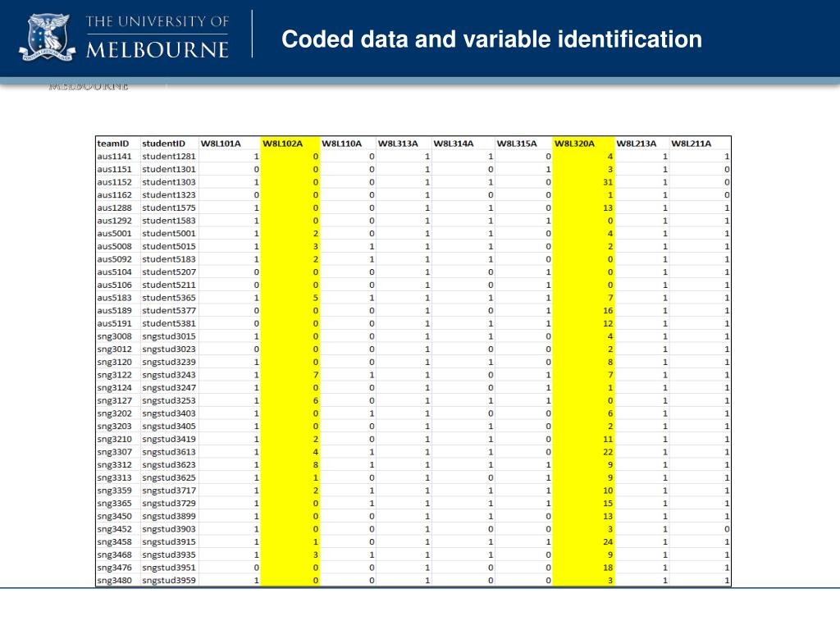Viewport: 840px width, 630px height.
Task: Click student cell sngstud3717
Action: [169, 491]
